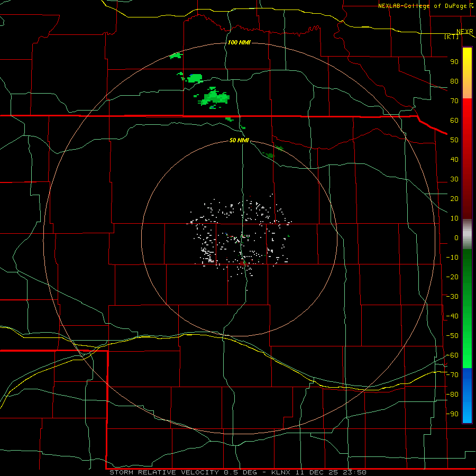
Task: Pick the blue segment at the color bar bottom
Action: [467, 396]
